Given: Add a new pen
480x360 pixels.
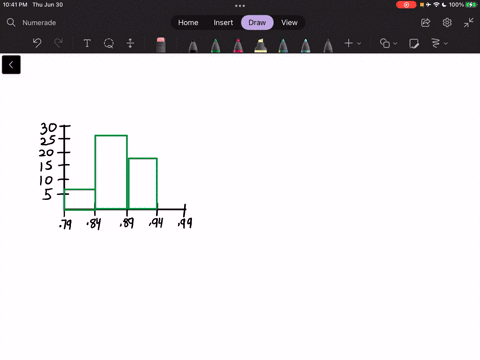Looking at the screenshot, I should coord(348,43).
